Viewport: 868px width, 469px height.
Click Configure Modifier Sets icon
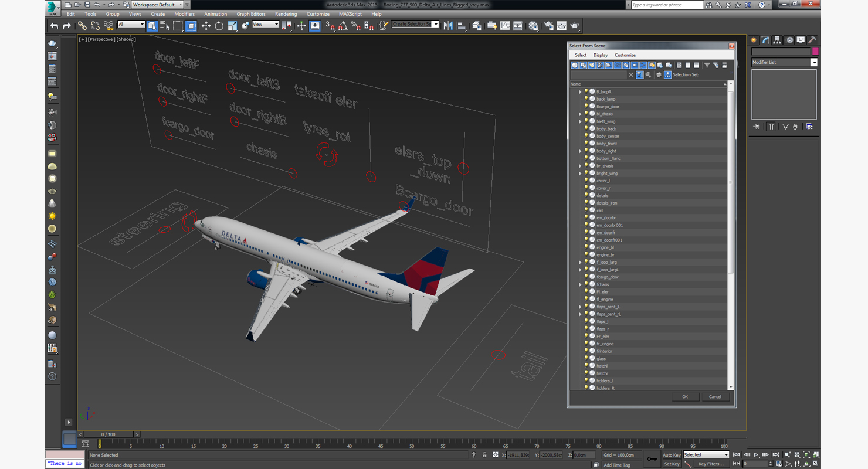click(809, 127)
